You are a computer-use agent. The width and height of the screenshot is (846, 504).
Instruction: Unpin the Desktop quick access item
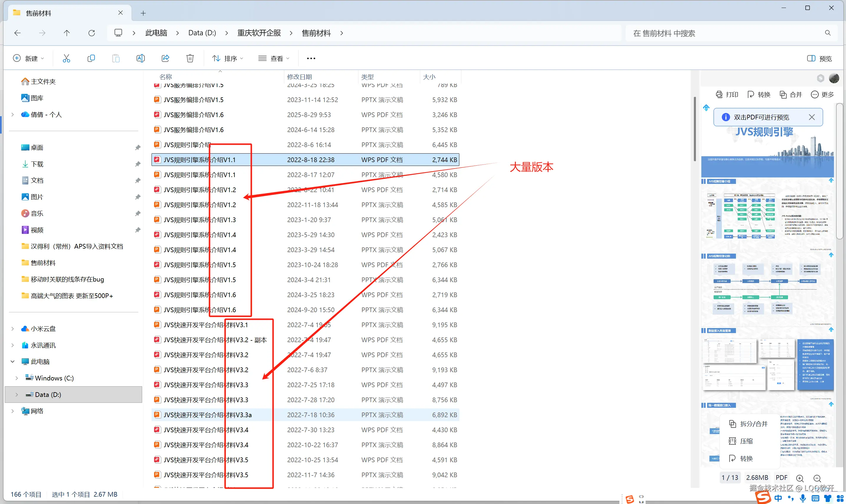click(x=137, y=147)
